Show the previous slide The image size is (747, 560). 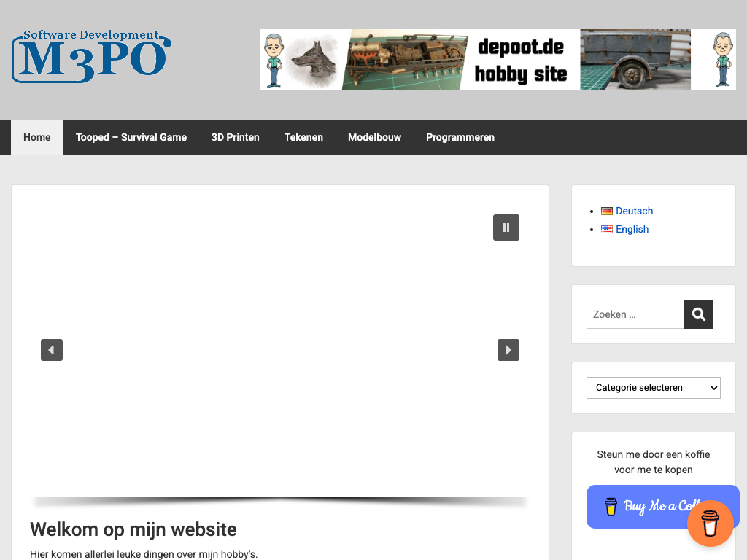click(52, 350)
